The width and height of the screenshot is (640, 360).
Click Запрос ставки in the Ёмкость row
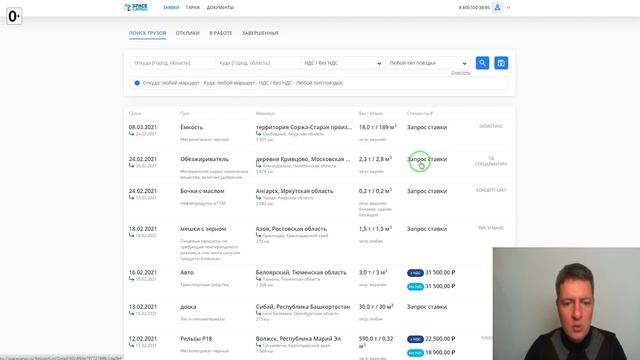click(427, 127)
